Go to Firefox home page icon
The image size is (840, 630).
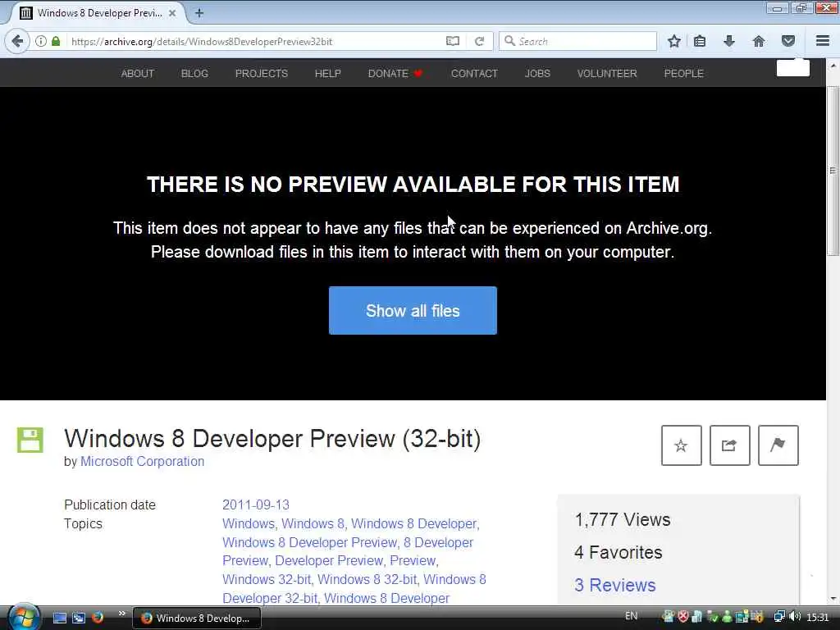click(759, 41)
